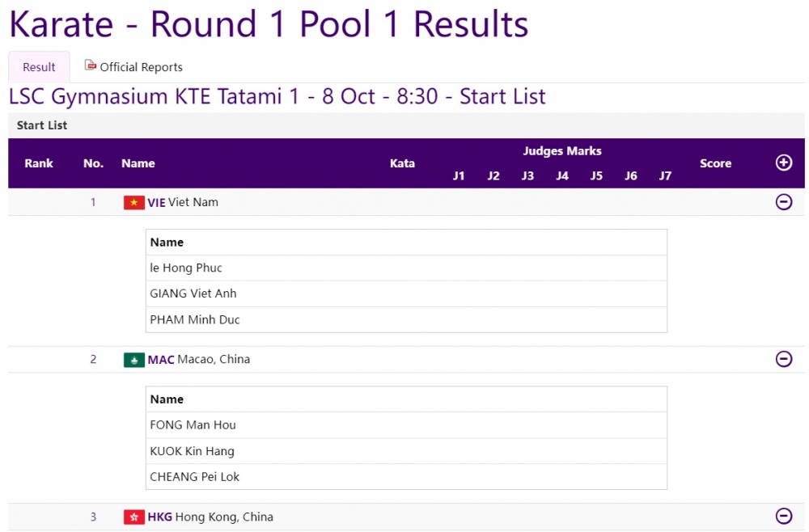Image resolution: width=809 pixels, height=532 pixels.
Task: Open the HKG Hong Kong, China link
Action: pos(210,517)
